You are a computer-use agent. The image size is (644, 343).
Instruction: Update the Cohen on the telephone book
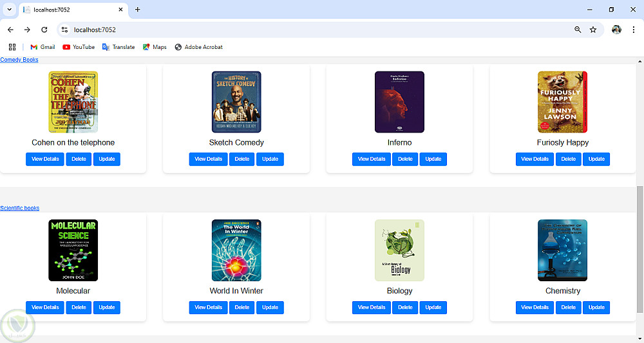click(x=107, y=159)
